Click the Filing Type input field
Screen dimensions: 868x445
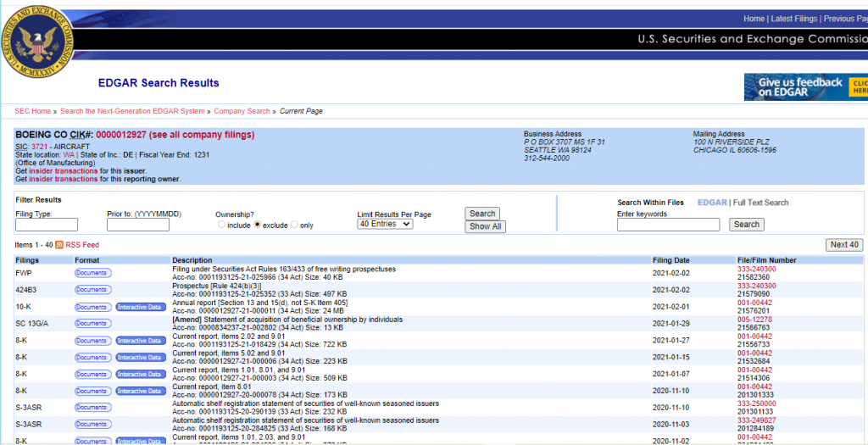tap(47, 225)
